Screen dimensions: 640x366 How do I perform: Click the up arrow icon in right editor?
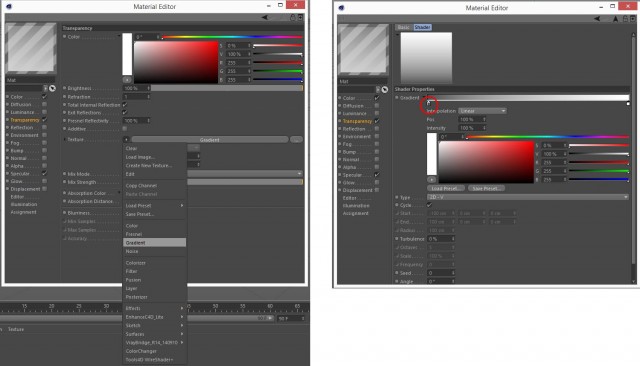click(x=616, y=19)
